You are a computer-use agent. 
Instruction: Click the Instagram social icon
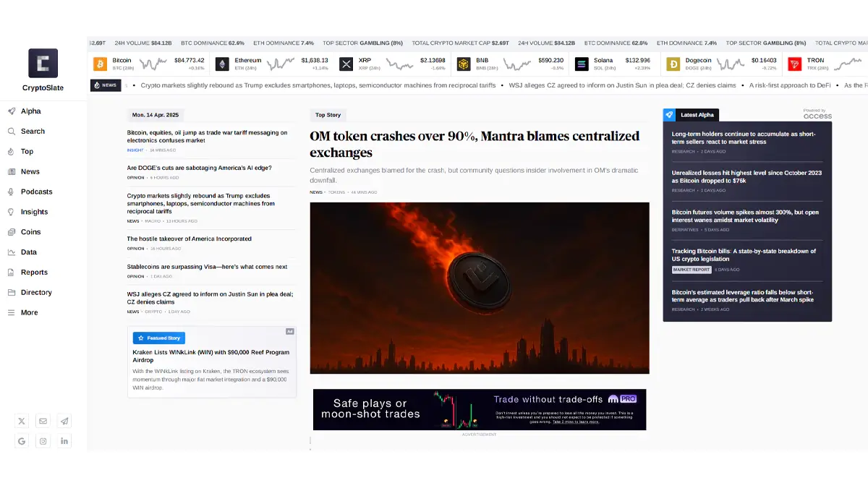[43, 441]
